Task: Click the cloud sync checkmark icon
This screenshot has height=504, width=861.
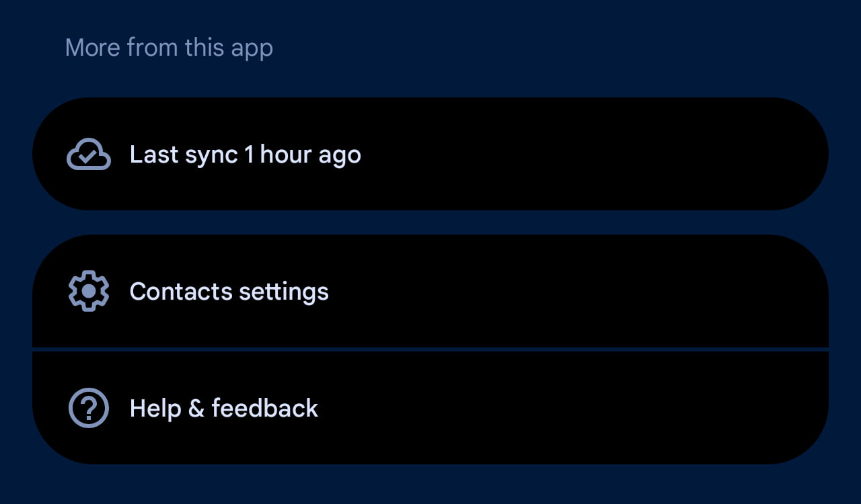Action: click(89, 155)
